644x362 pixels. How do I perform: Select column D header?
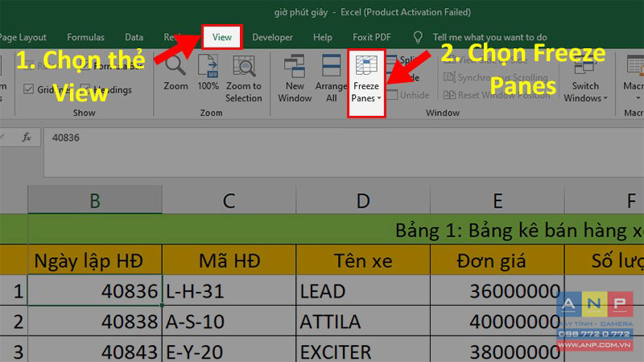363,200
